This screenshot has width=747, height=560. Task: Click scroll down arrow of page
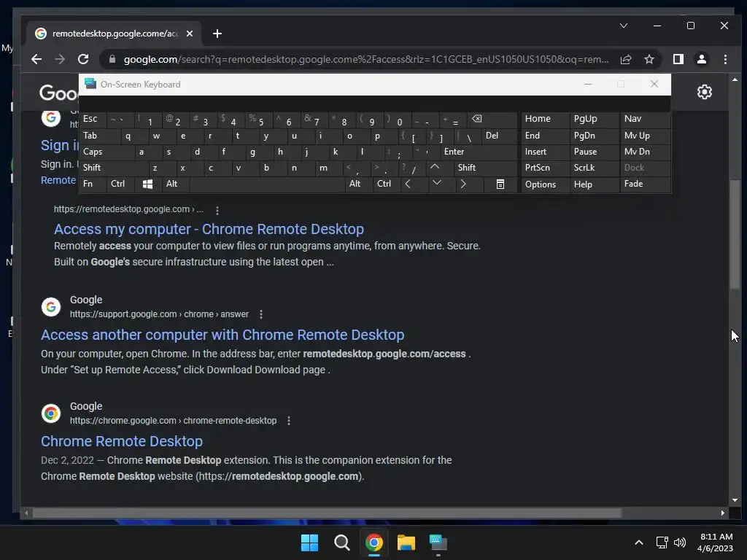[x=735, y=500]
